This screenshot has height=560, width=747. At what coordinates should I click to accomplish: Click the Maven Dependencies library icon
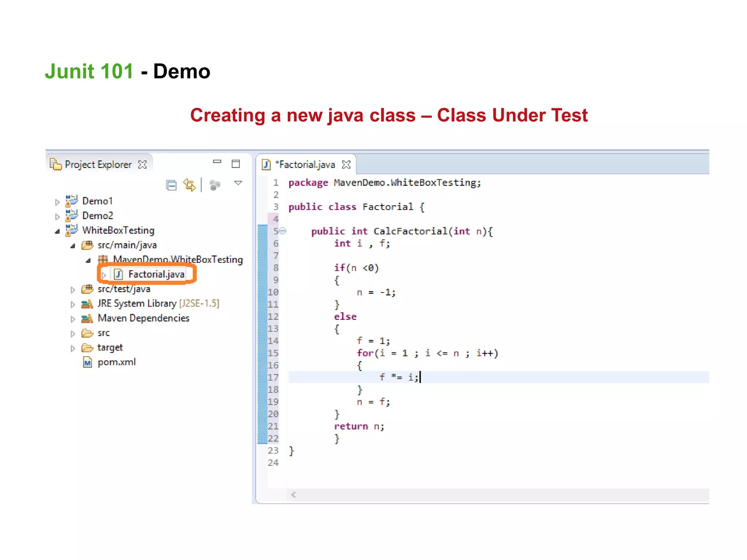pyautogui.click(x=87, y=318)
